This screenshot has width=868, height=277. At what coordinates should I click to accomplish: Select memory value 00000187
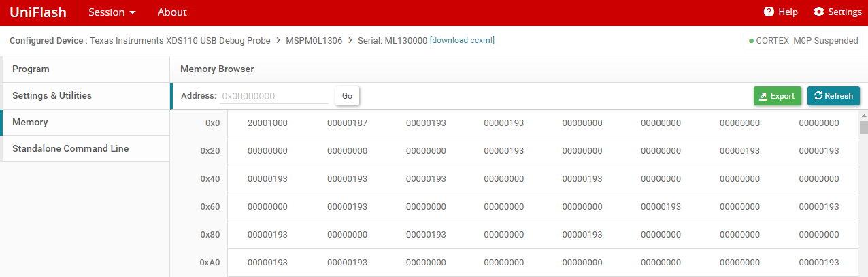[347, 123]
